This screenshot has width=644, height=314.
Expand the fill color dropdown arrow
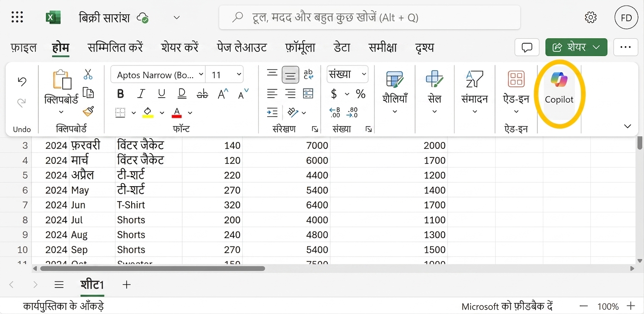coord(162,113)
